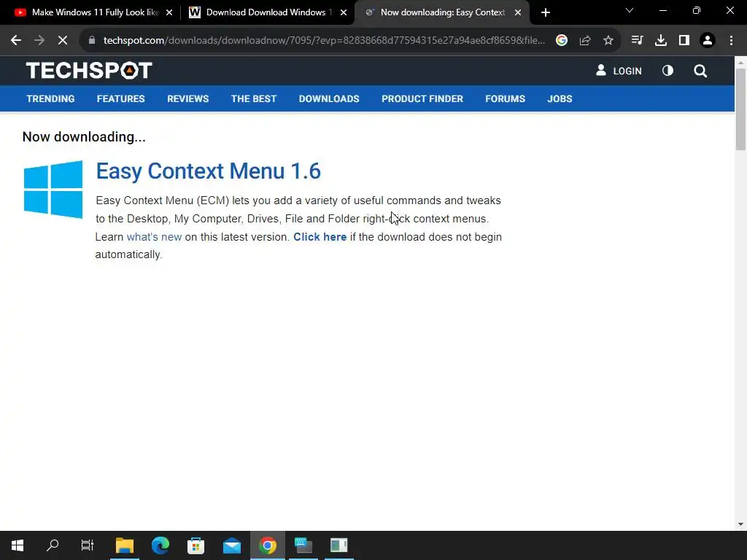Open the FORUMS menu

505,98
